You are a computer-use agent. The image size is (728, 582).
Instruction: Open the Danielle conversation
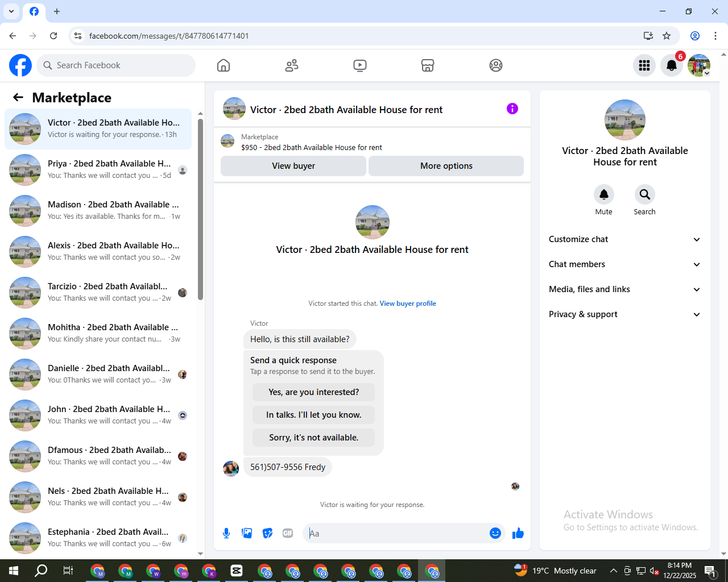click(x=98, y=375)
